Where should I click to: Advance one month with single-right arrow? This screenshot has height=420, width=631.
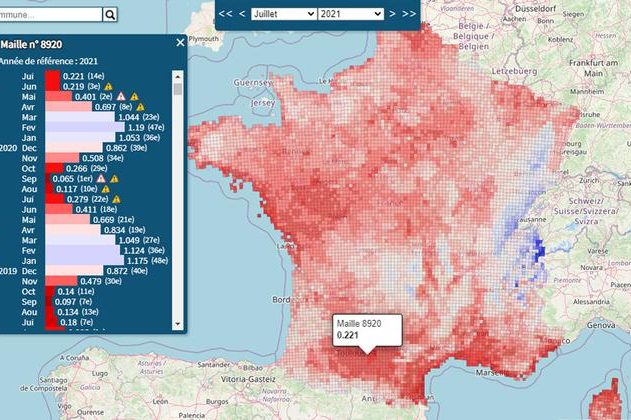coord(393,13)
